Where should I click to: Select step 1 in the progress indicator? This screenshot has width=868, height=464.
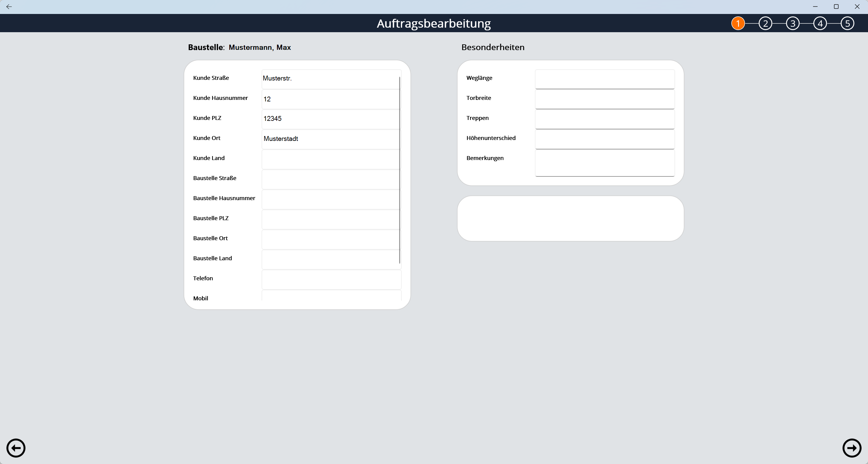click(x=738, y=23)
